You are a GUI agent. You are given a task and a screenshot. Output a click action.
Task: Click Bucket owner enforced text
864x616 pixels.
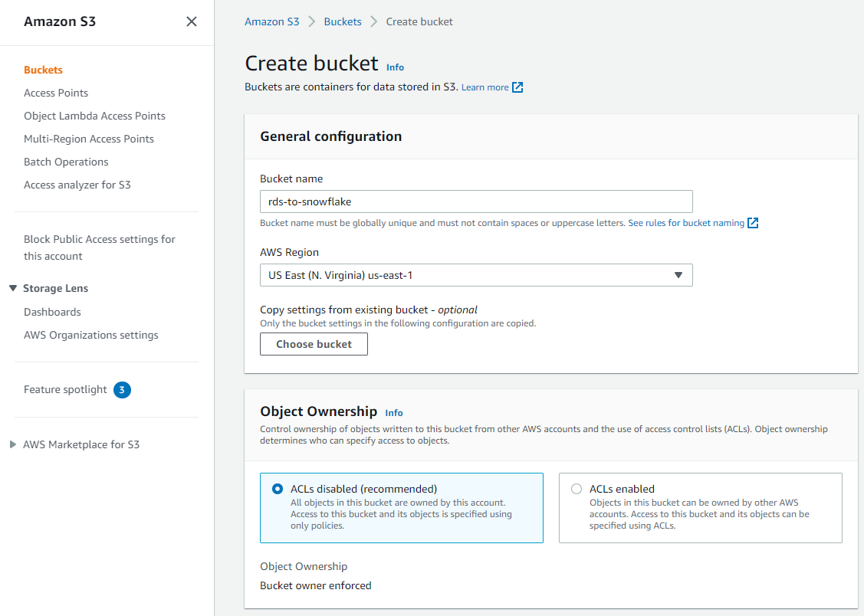316,585
